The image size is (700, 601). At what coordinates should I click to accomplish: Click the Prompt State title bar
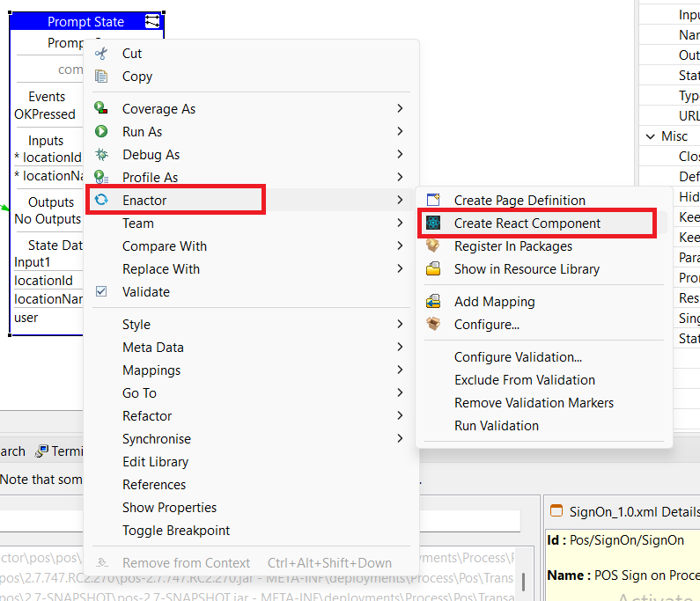tap(86, 21)
